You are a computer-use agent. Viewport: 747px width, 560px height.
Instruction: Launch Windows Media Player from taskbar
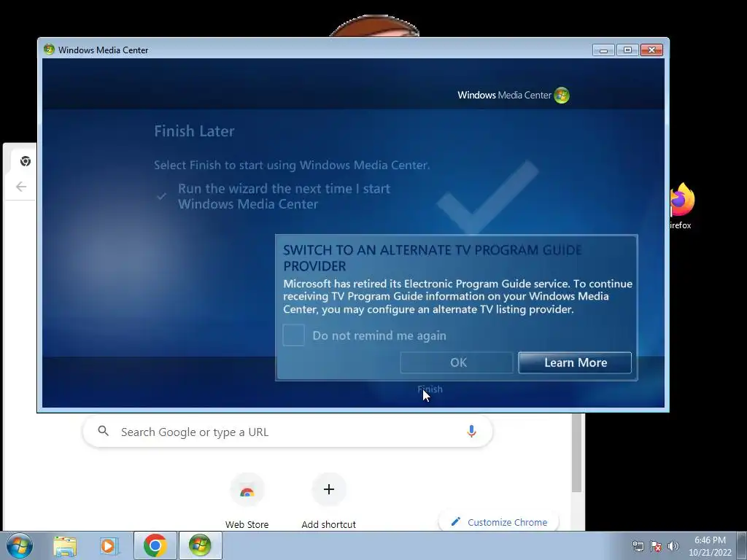click(109, 545)
